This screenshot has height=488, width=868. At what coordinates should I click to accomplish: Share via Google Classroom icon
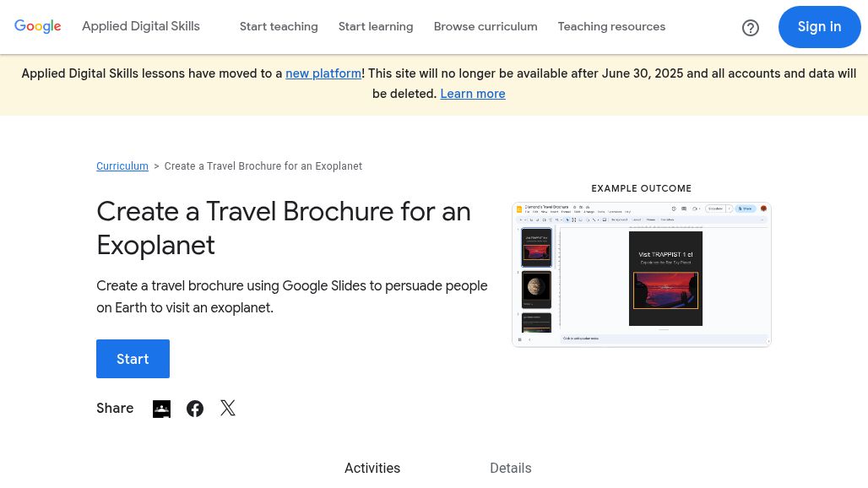point(161,409)
